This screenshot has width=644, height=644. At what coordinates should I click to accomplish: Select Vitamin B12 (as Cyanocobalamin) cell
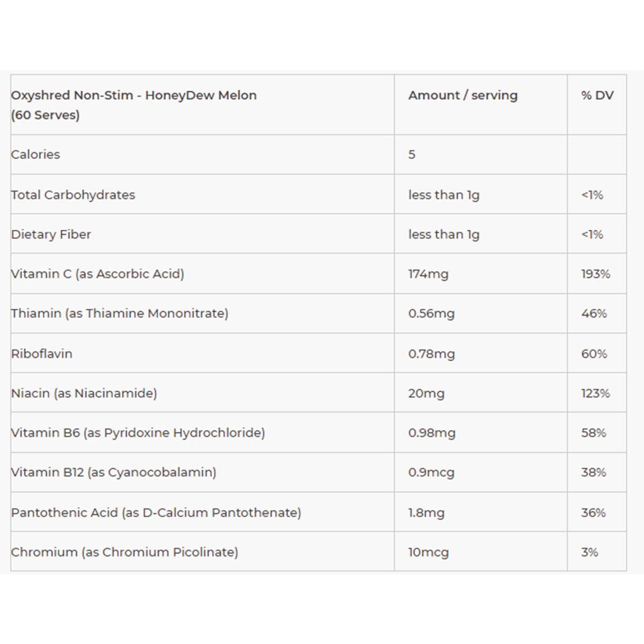click(113, 472)
